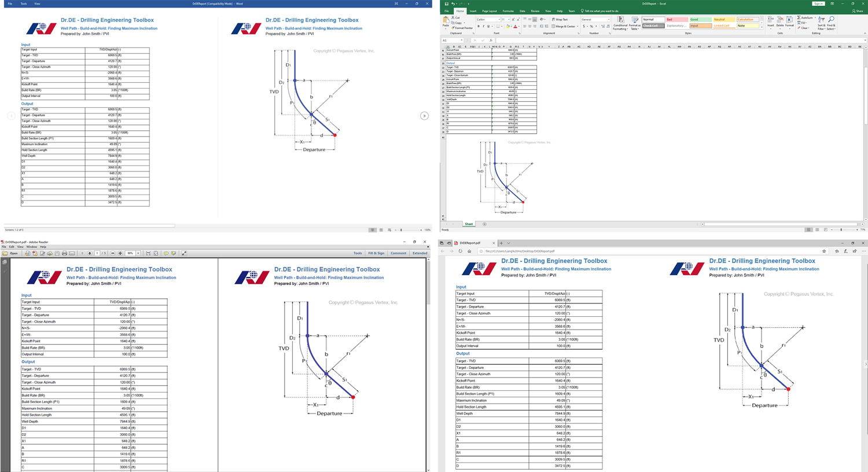Open Adobe Reader zoom percentage dropdown
868x472 pixels.
(x=138, y=253)
